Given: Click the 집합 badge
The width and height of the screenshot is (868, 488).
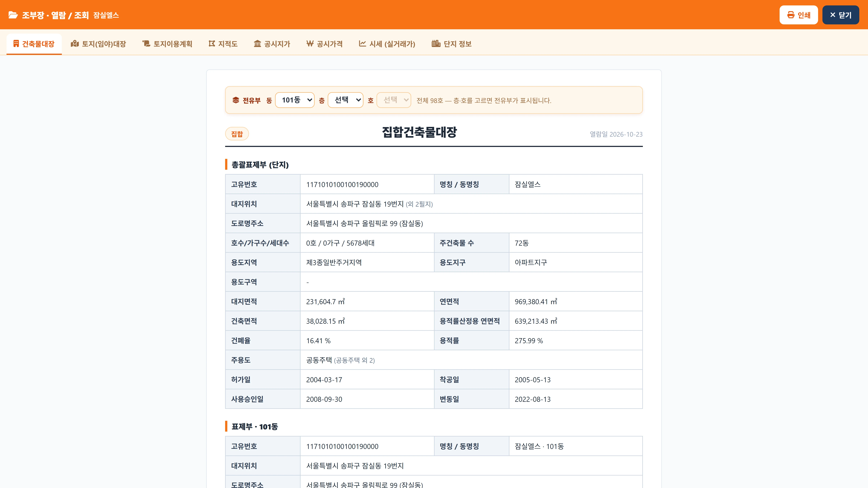Looking at the screenshot, I should pos(237,134).
